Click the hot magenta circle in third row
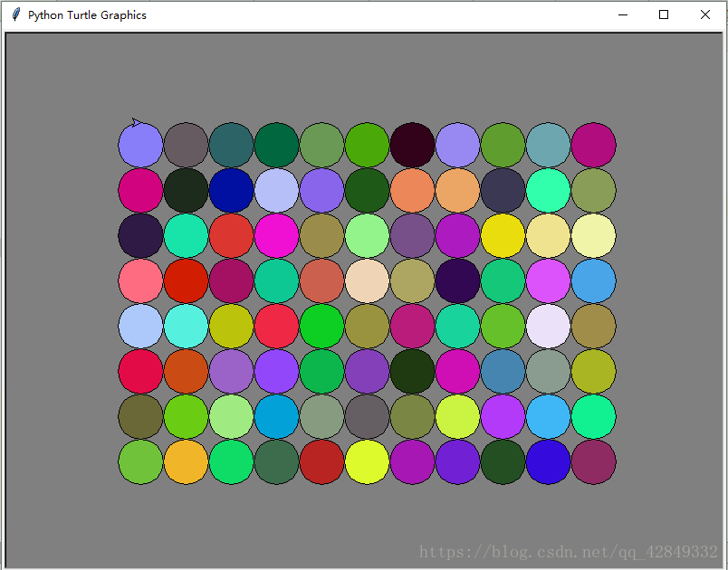 click(277, 235)
